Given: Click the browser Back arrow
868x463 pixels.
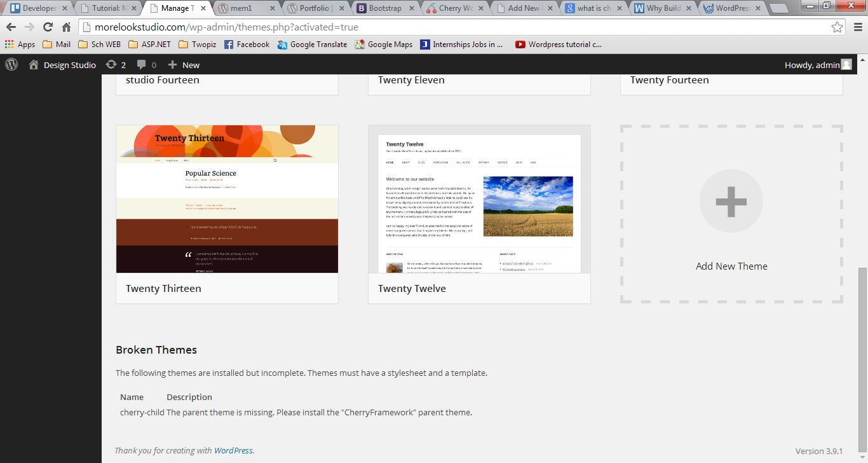Looking at the screenshot, I should (x=11, y=27).
